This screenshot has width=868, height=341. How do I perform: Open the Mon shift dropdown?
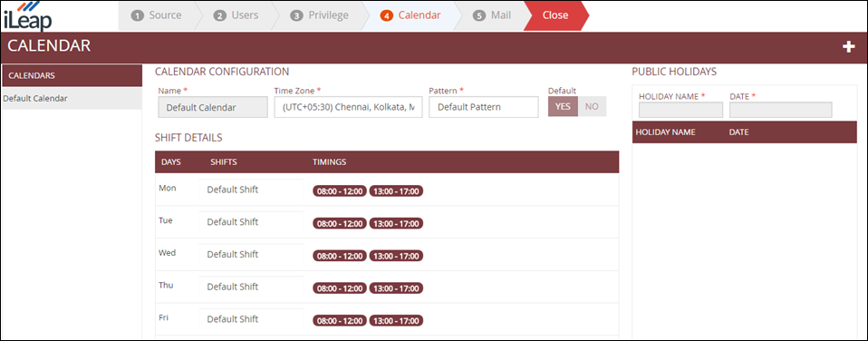251,190
